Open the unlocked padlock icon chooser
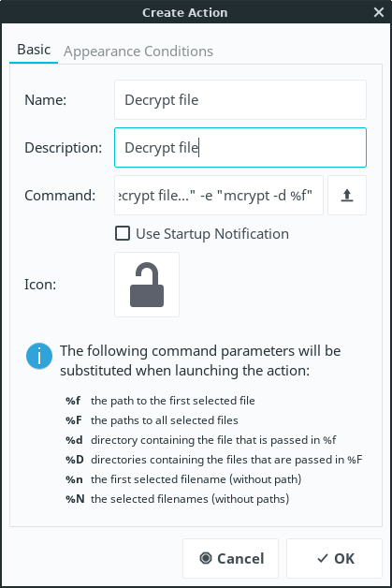392x588 pixels. tap(147, 285)
